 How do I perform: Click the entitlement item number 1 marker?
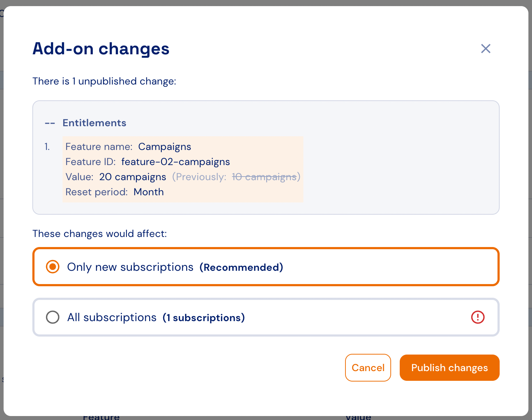[47, 147]
